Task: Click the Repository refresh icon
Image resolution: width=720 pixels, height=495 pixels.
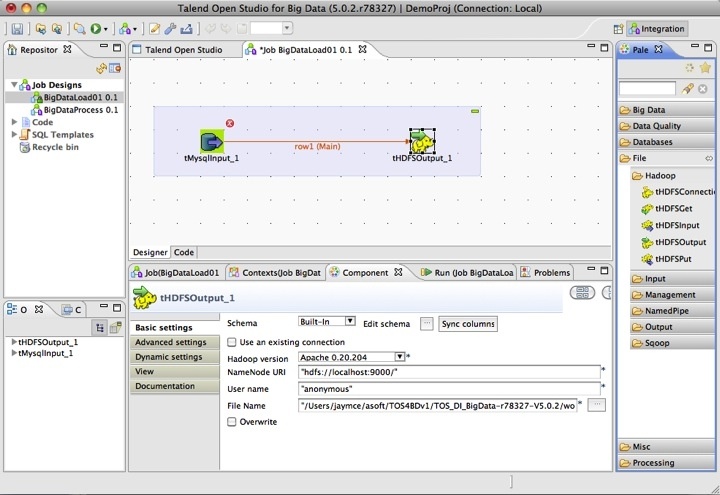Action: point(101,68)
